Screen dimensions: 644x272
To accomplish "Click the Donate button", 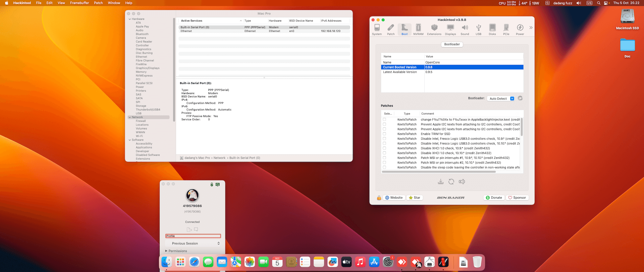I will click(x=494, y=198).
